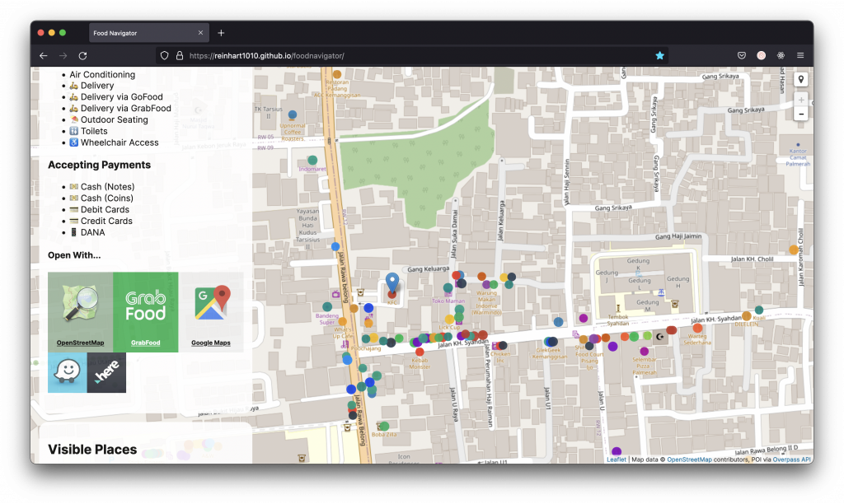844x504 pixels.
Task: Open the Overpass API link
Action: point(791,460)
